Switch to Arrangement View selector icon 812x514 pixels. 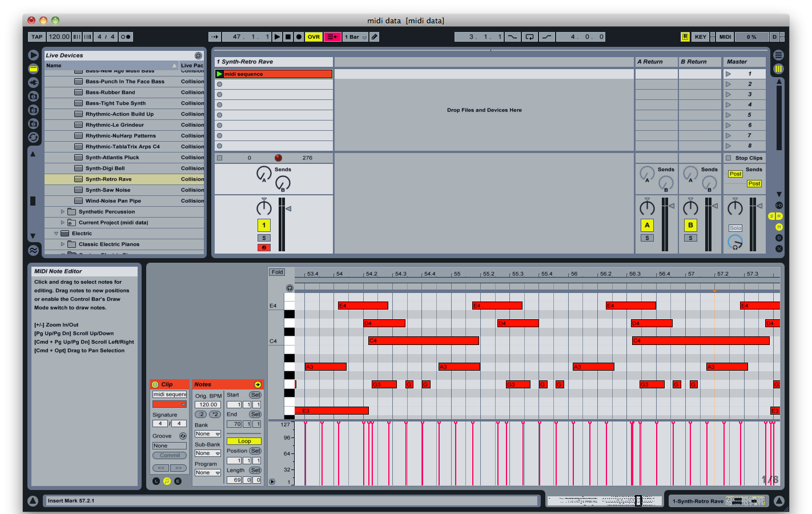778,55
